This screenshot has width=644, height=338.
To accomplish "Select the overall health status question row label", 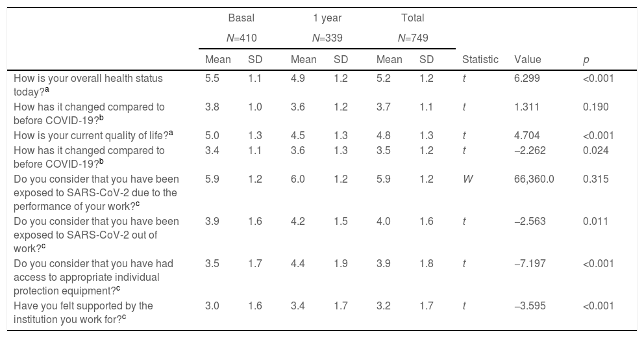I will [88, 84].
